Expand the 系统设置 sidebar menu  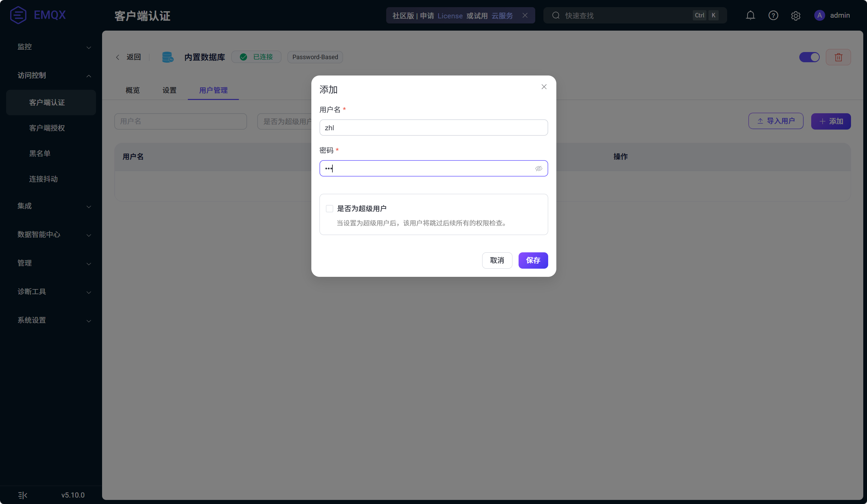click(54, 320)
